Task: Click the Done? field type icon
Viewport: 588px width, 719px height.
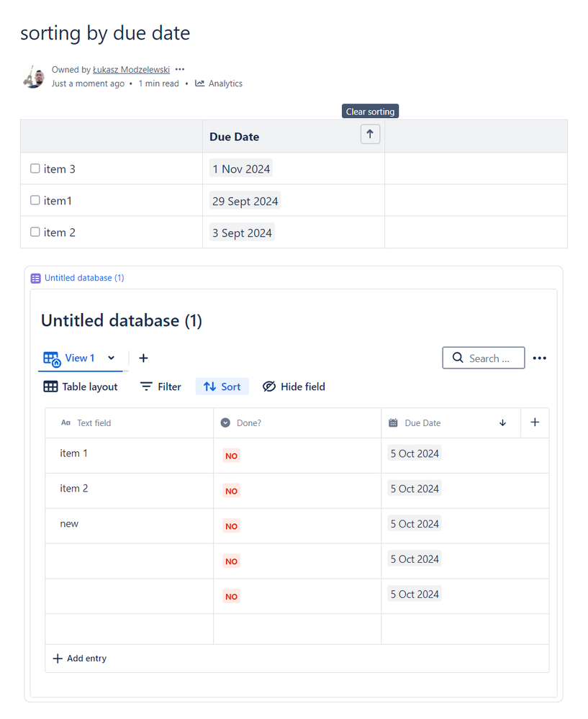Action: 225,422
